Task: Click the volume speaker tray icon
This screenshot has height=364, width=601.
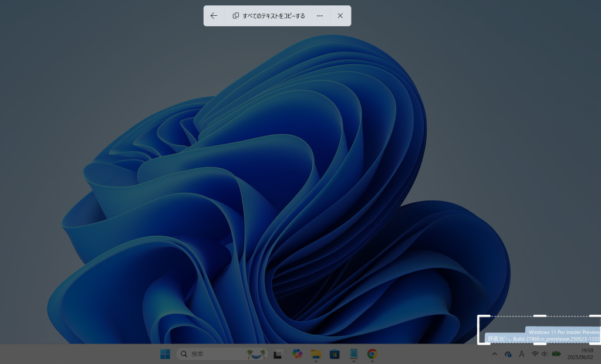Action: 544,354
